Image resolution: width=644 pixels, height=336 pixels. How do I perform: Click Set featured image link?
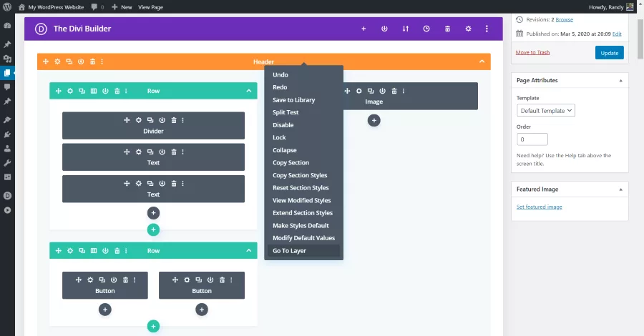(x=540, y=207)
